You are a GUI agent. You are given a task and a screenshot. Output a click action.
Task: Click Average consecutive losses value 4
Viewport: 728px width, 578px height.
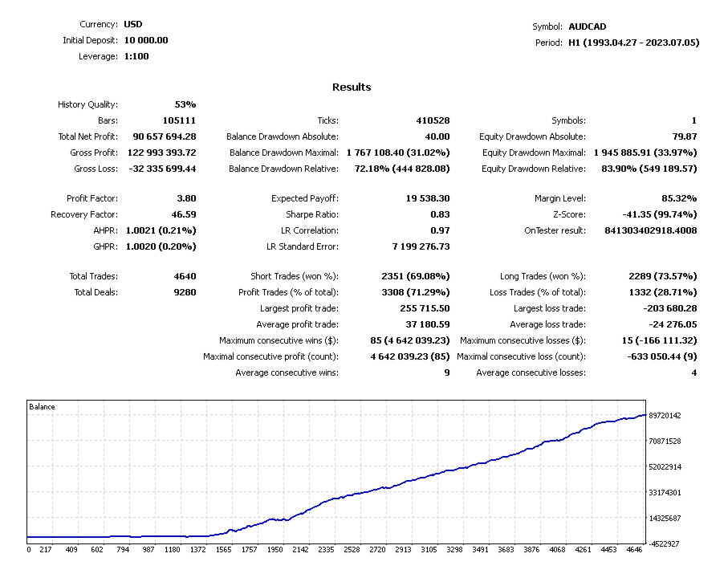tap(694, 372)
